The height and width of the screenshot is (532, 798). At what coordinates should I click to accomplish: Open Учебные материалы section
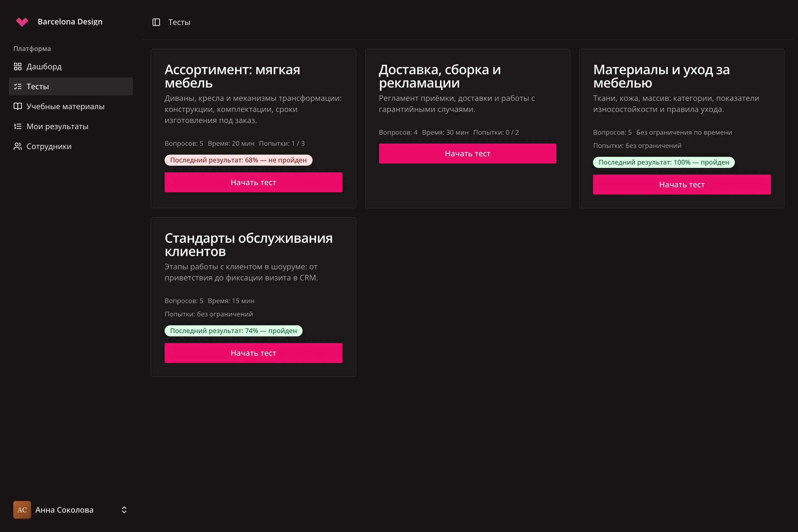(x=71, y=106)
